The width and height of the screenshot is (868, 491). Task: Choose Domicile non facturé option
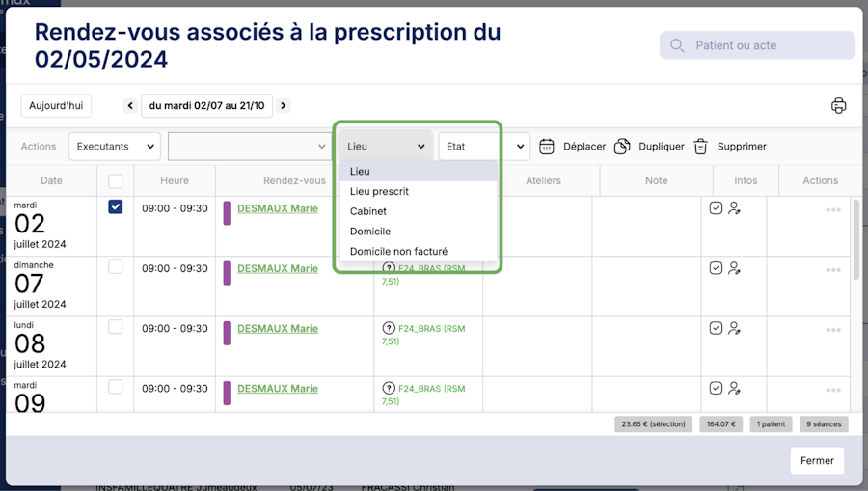398,251
